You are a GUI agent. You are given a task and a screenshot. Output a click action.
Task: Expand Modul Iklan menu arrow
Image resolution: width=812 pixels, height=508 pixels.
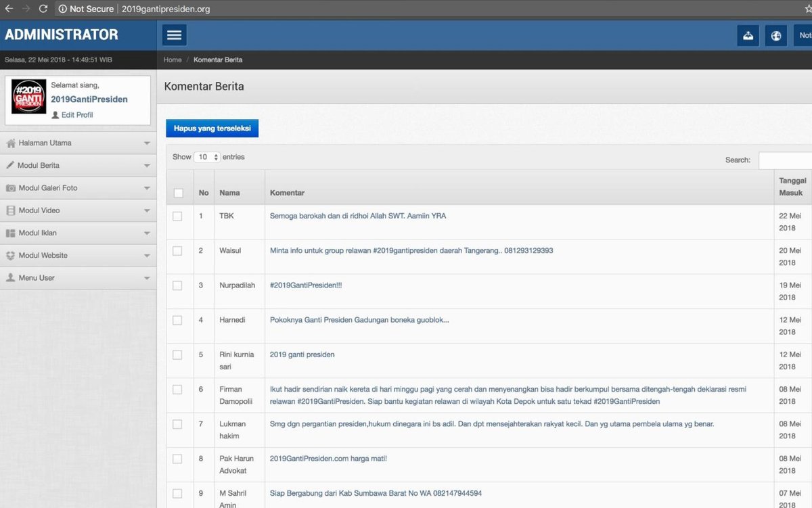(x=147, y=233)
